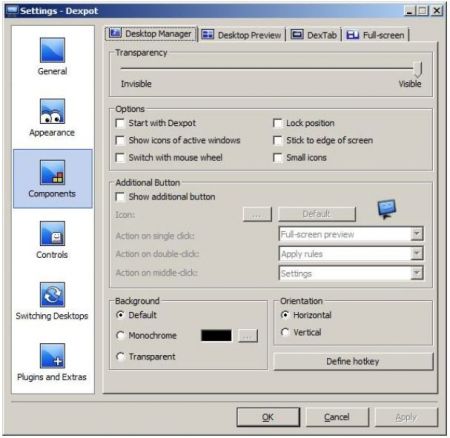This screenshot has height=438, width=450.
Task: Open the Plugins and Extras section icon
Action: [52, 356]
